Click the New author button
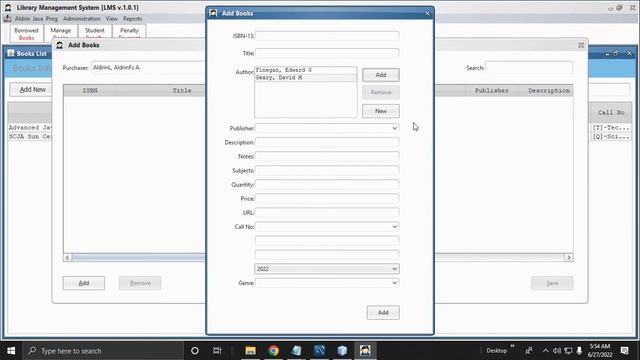 click(x=381, y=111)
